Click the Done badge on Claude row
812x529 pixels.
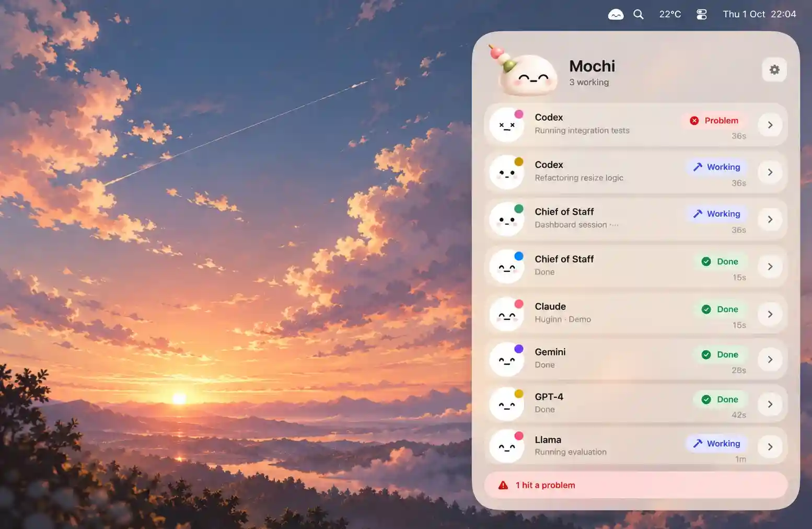pyautogui.click(x=720, y=309)
